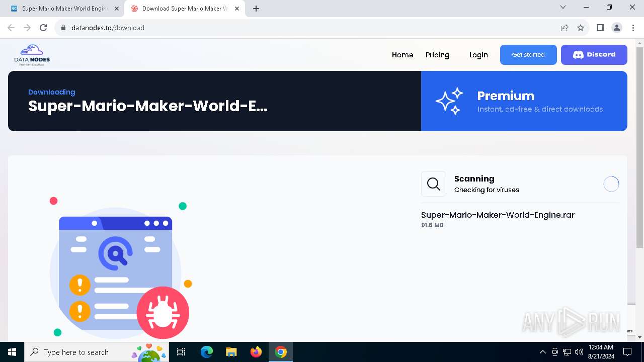Click the Downloading heading label
644x362 pixels.
point(52,92)
